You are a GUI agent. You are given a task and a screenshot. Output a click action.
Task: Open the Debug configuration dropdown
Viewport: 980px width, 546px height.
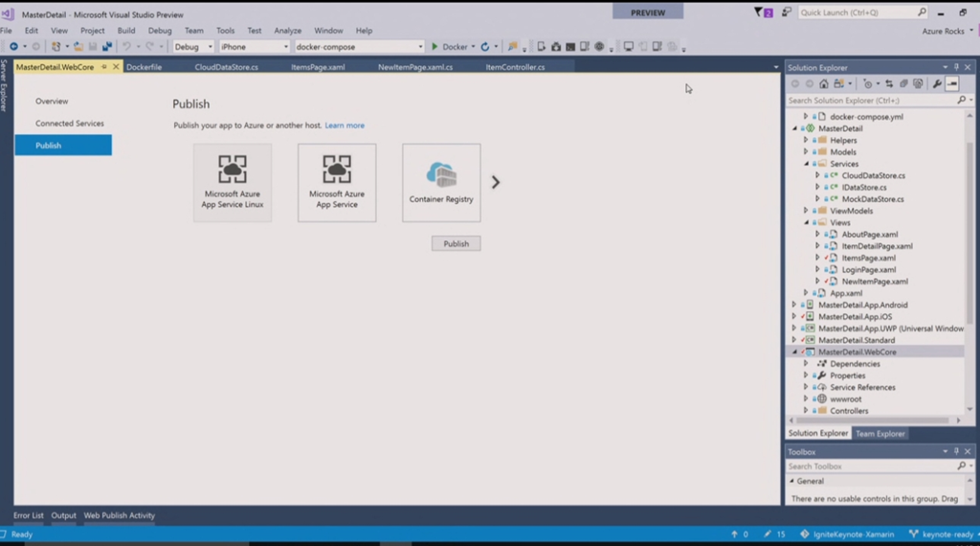point(193,47)
